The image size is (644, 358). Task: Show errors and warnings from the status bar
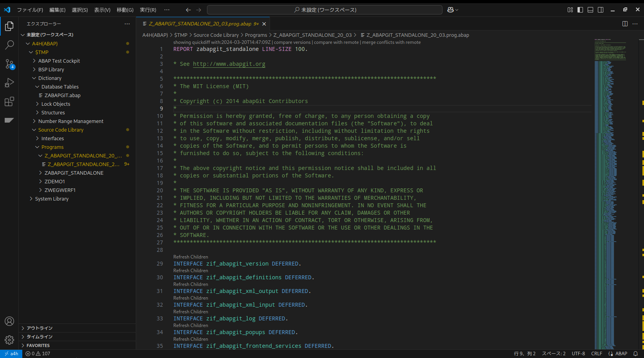pyautogui.click(x=37, y=353)
